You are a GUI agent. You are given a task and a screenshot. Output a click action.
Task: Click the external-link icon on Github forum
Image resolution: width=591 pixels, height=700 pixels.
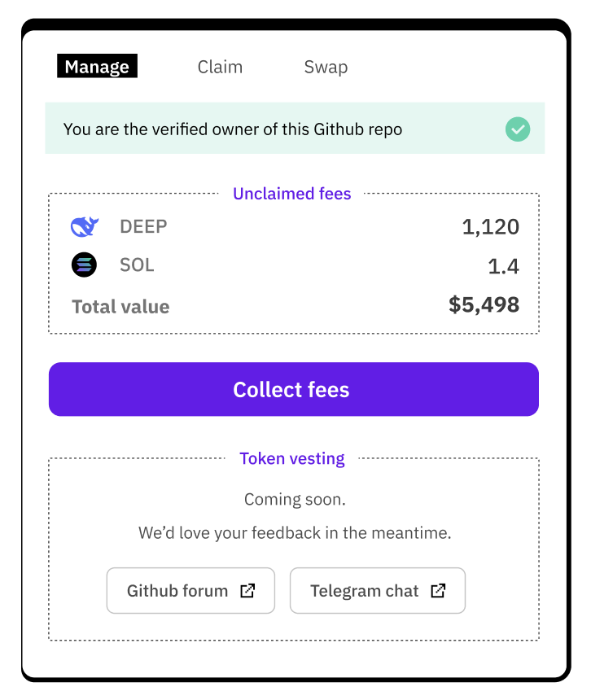(x=247, y=591)
